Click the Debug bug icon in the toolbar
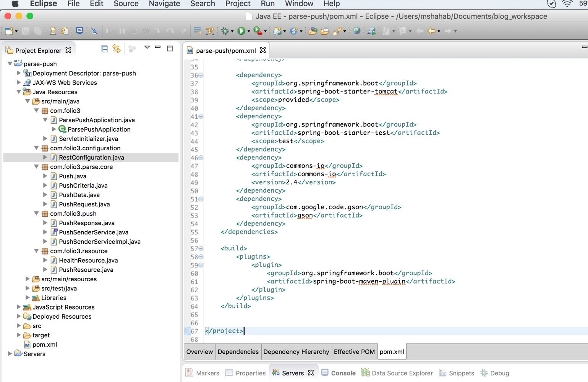588x382 pixels. pyautogui.click(x=225, y=31)
